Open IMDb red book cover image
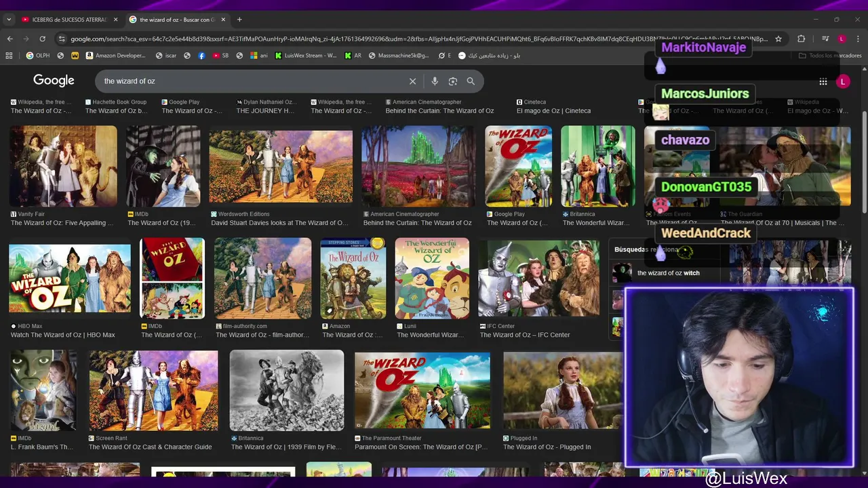868x488 pixels. click(172, 278)
